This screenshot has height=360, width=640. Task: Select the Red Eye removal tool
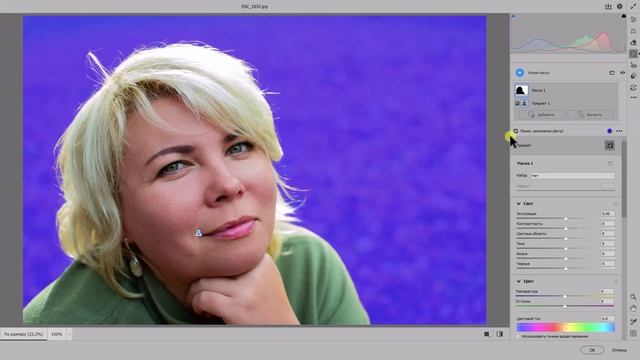(x=633, y=65)
